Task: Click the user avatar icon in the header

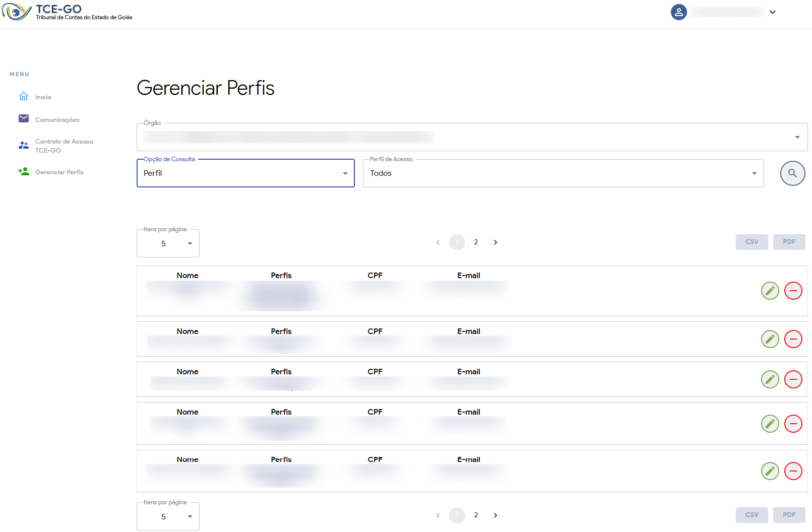Action: (678, 12)
